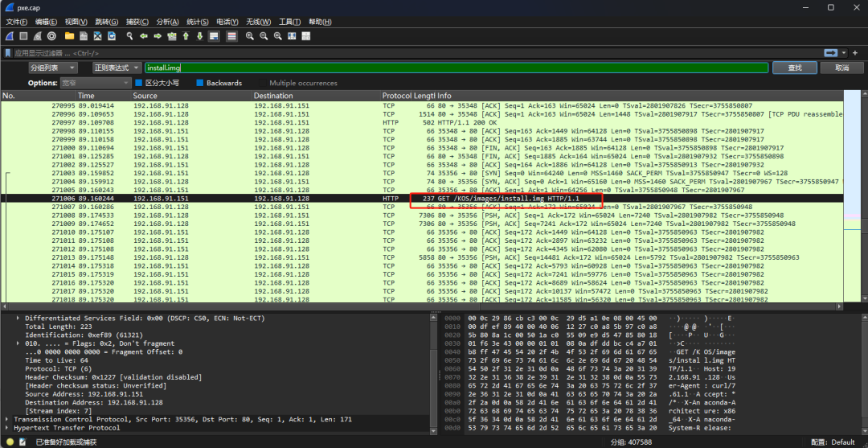Viewport: 868px width, 448px height.
Task: Click the shark fin start capture icon
Action: click(x=10, y=36)
